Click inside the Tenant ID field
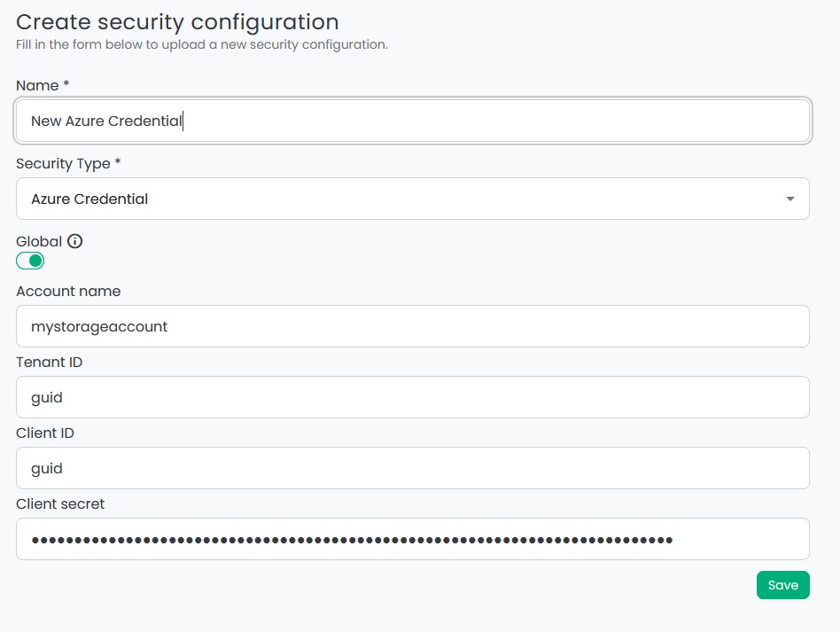Screen dimensions: 840x632 pyautogui.click(x=412, y=397)
